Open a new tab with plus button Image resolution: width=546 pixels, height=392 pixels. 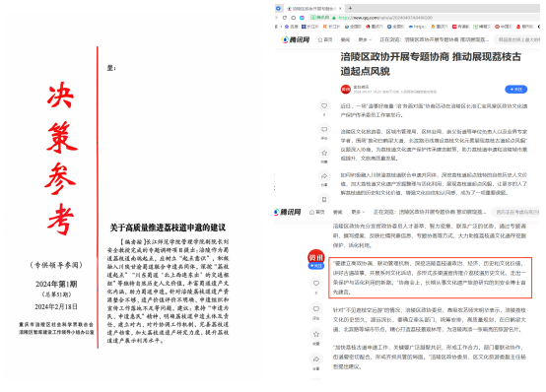[x=350, y=8]
